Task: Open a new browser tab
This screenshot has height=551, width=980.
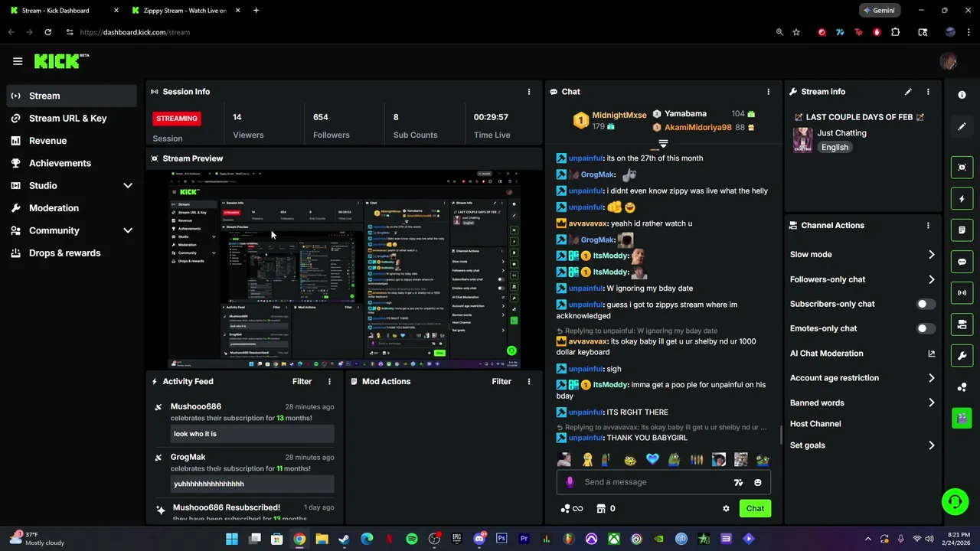Action: coord(256,11)
